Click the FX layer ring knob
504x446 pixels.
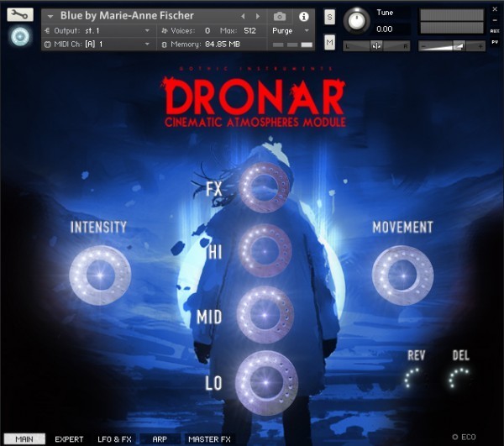point(265,186)
